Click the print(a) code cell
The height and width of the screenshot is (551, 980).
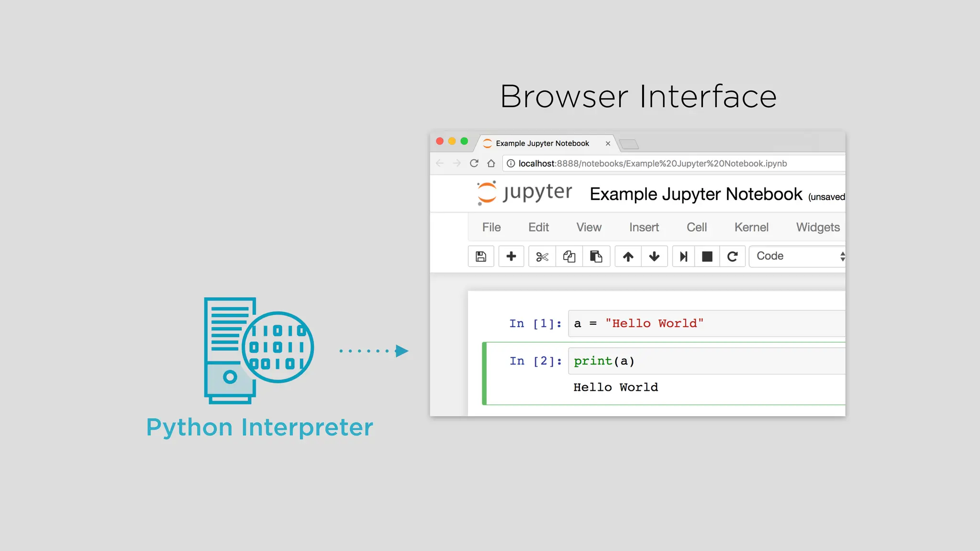pos(707,361)
